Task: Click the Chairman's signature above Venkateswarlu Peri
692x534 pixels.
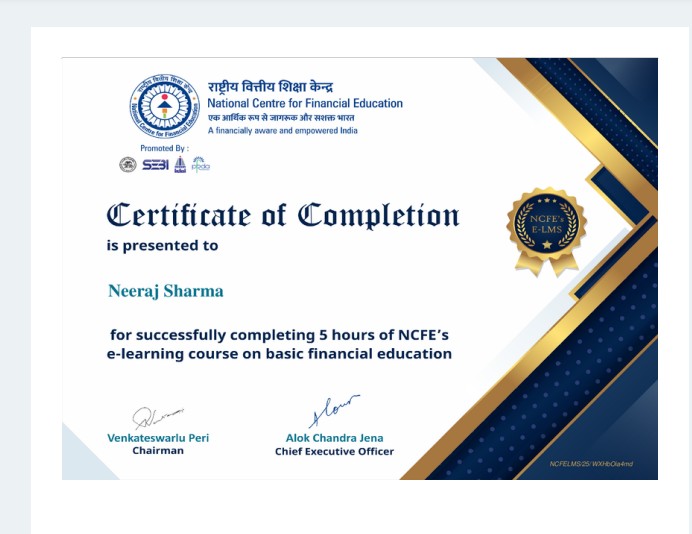Action: coord(158,417)
